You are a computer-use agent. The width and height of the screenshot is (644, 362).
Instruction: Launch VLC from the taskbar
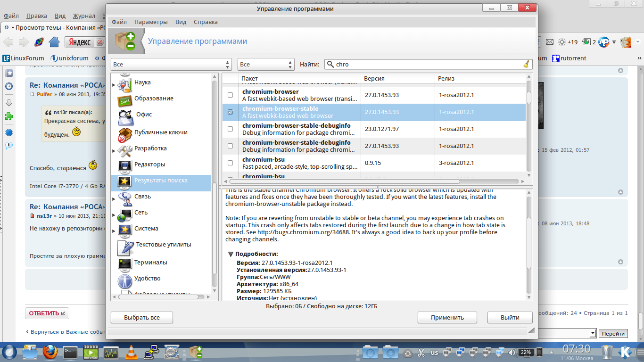pos(132,352)
